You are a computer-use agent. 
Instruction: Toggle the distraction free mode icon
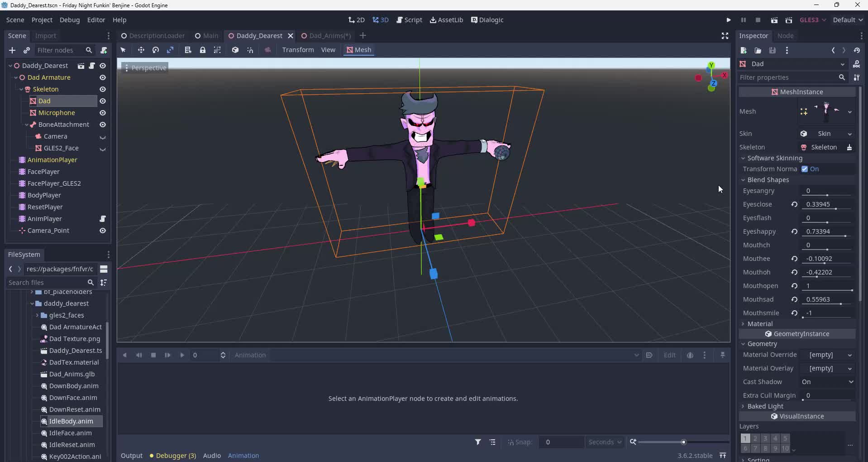[x=725, y=36]
